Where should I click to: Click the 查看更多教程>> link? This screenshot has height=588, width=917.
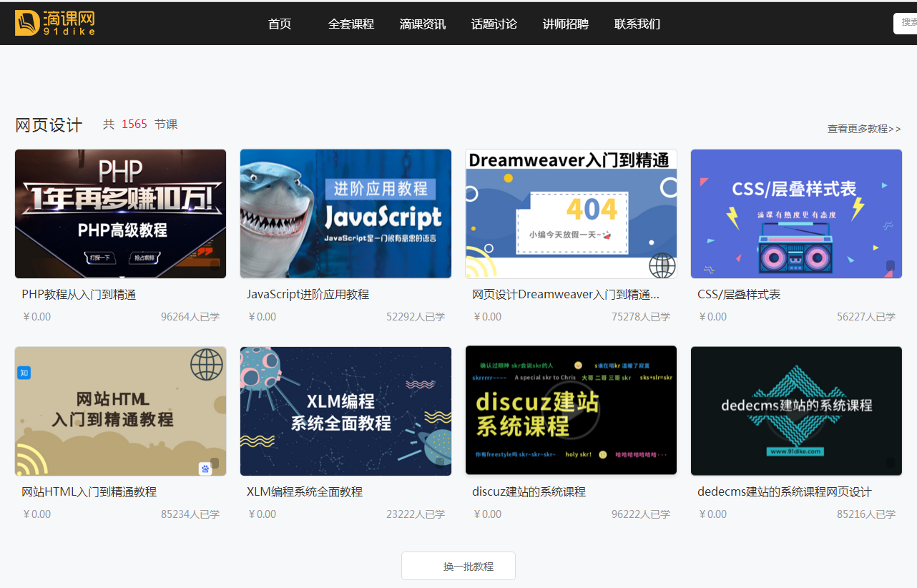click(863, 128)
